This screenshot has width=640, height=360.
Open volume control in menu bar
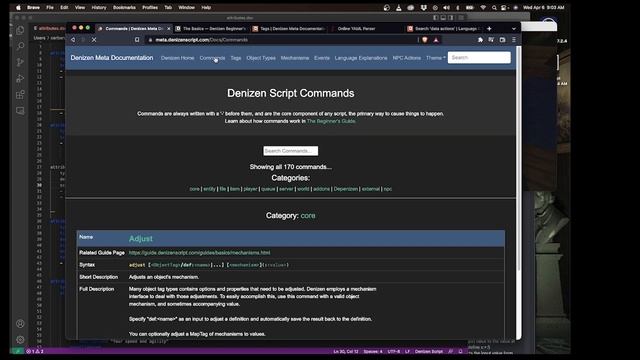(446, 7)
